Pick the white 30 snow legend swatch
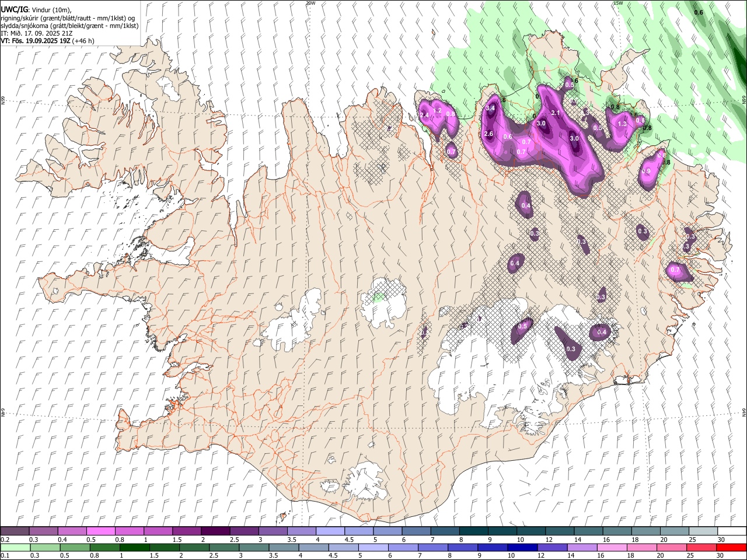This screenshot has height=560, width=747. pyautogui.click(x=731, y=531)
